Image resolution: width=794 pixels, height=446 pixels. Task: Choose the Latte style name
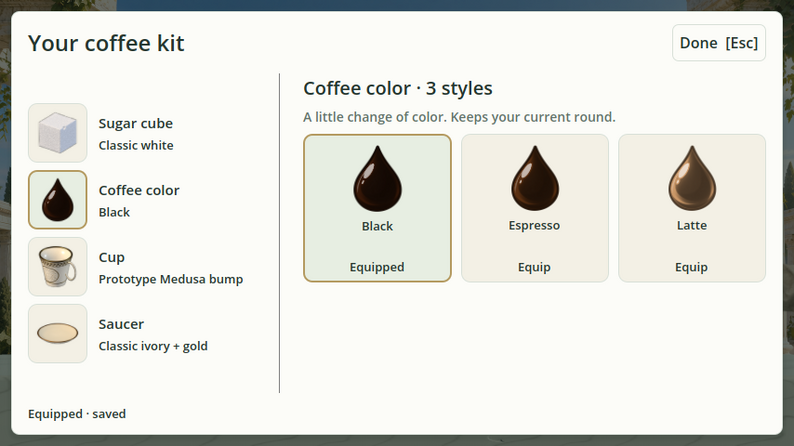[x=692, y=225]
